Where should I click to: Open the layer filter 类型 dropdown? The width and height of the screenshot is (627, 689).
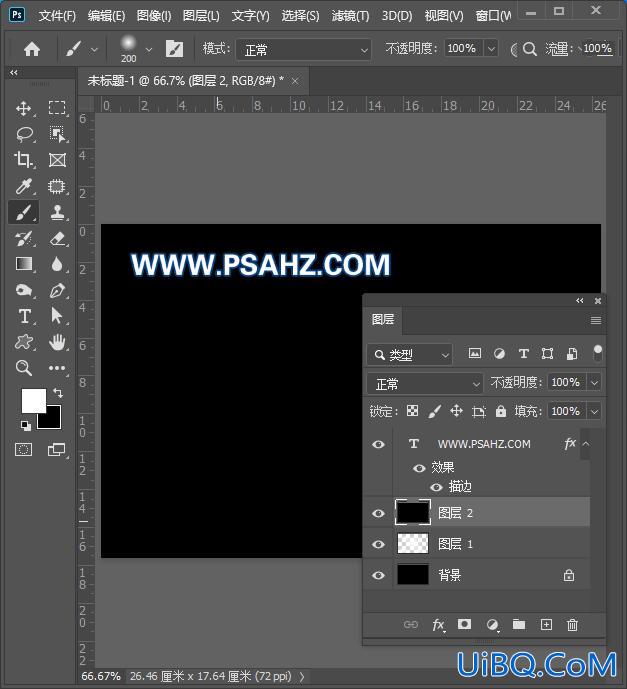[410, 355]
